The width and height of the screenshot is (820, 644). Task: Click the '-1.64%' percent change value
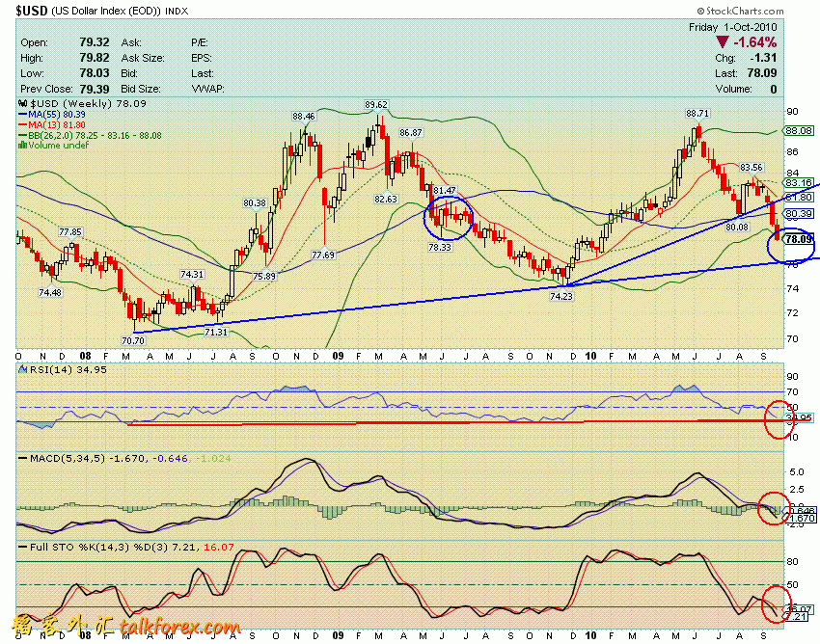coord(754,42)
